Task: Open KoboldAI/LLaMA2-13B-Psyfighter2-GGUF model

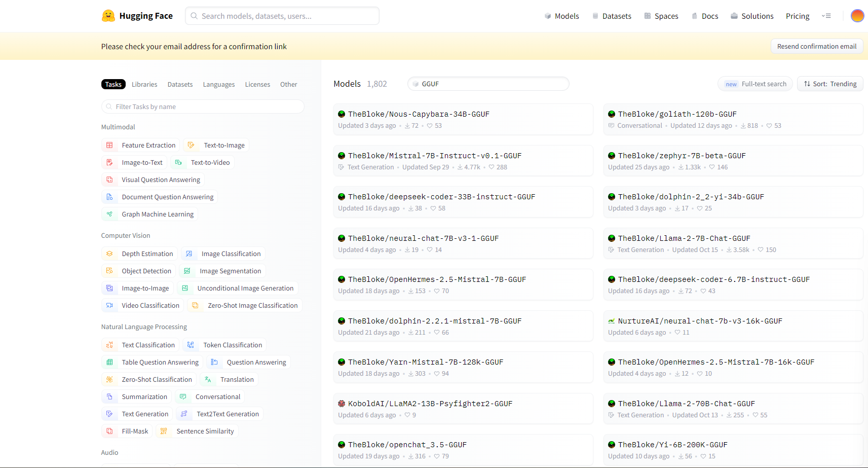Action: (463, 409)
